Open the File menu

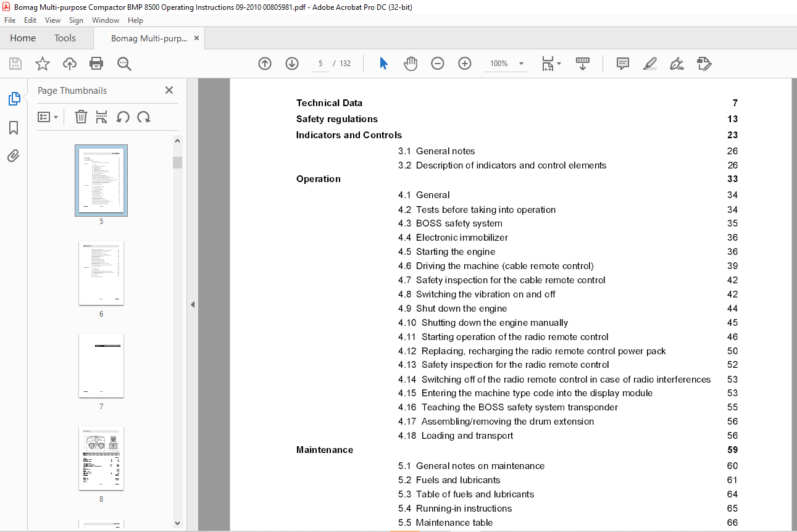[9, 20]
